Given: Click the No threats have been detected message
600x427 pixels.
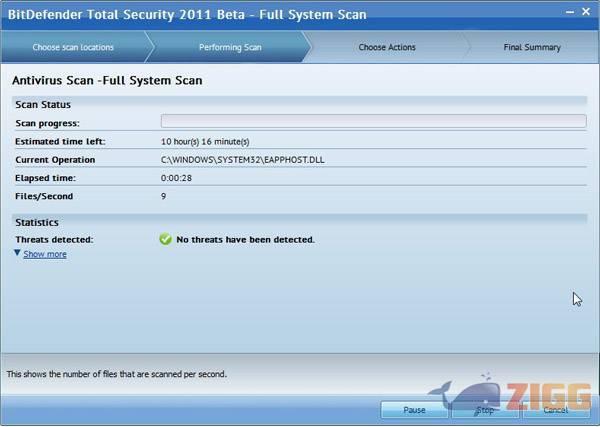Looking at the screenshot, I should pos(245,240).
